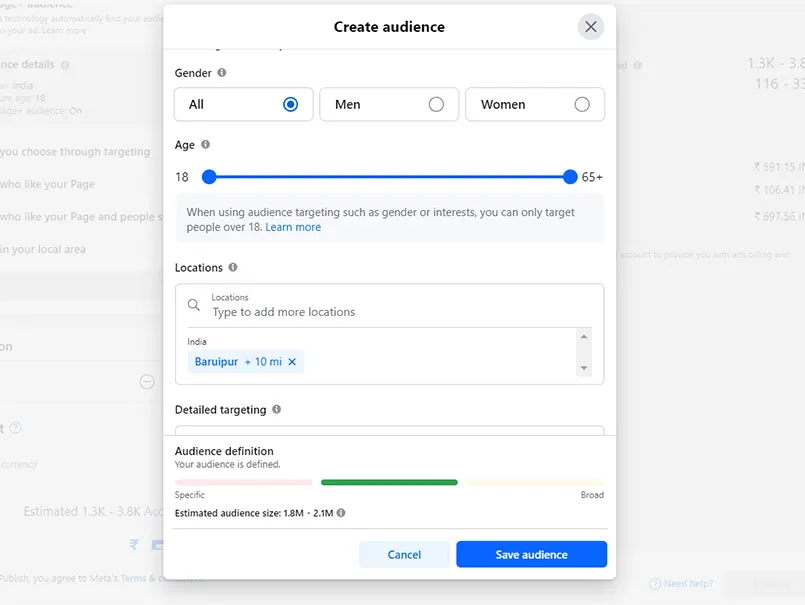Select the Women gender option
The image size is (805, 605).
[x=581, y=104]
